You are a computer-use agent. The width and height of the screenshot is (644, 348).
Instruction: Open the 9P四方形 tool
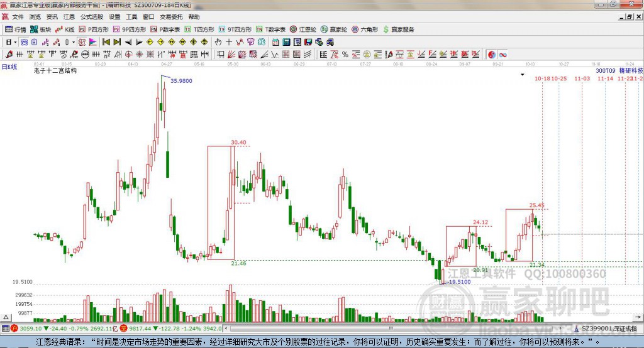[130, 30]
